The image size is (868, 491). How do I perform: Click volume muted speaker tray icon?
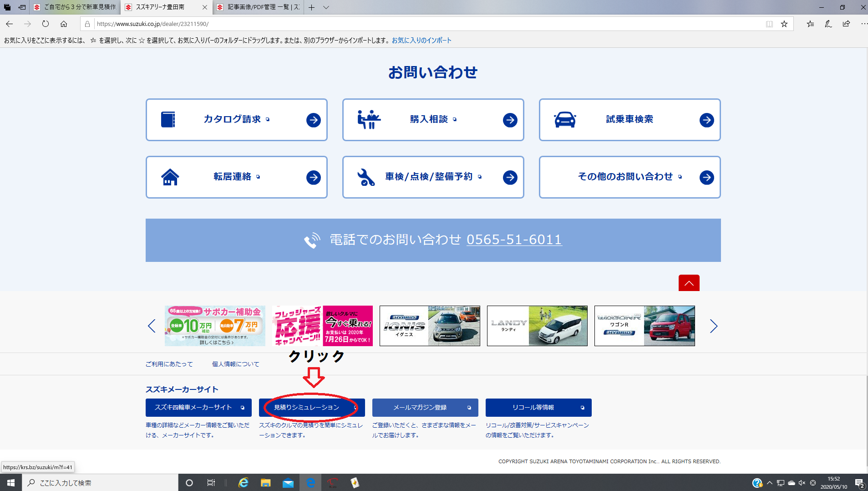802,483
